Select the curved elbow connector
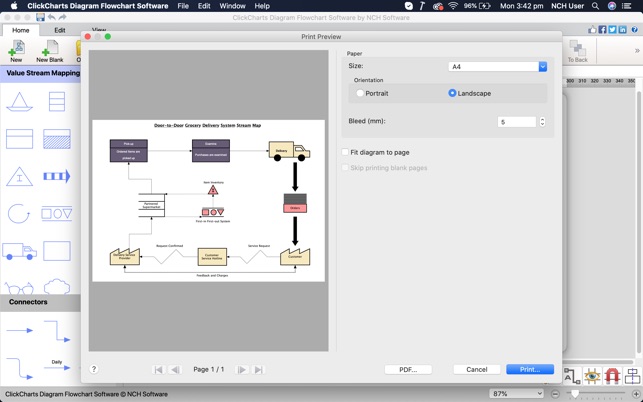This screenshot has height=402, width=643. (19, 369)
